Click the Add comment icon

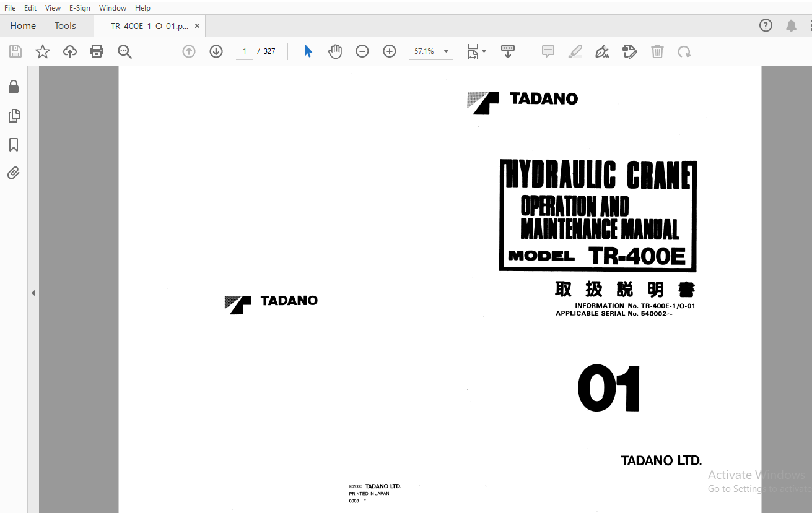click(548, 51)
